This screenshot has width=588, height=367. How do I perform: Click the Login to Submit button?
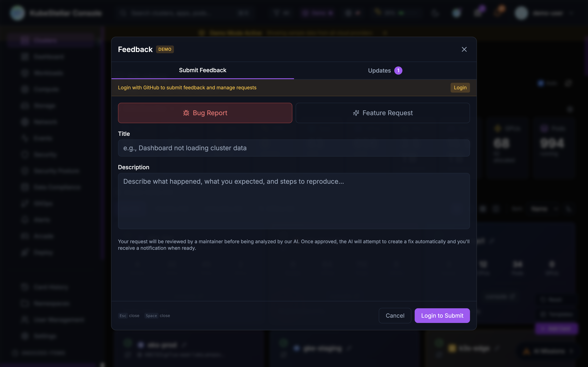pyautogui.click(x=442, y=316)
